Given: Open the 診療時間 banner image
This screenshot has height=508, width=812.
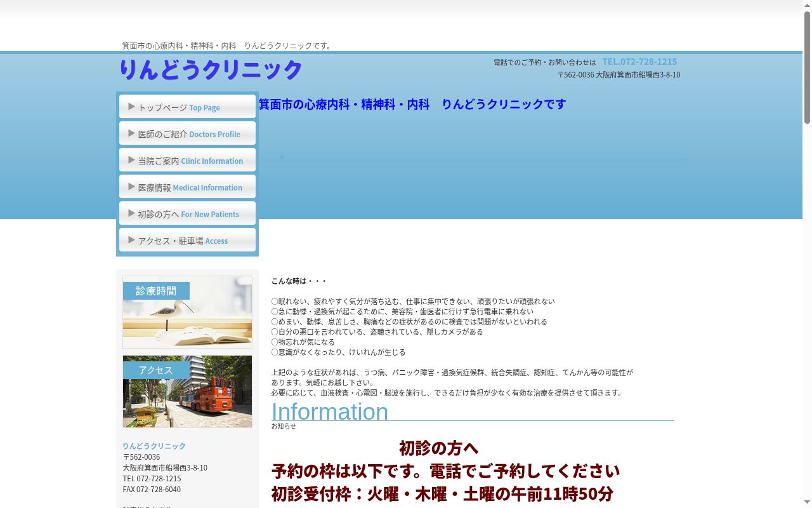Looking at the screenshot, I should pos(187,312).
